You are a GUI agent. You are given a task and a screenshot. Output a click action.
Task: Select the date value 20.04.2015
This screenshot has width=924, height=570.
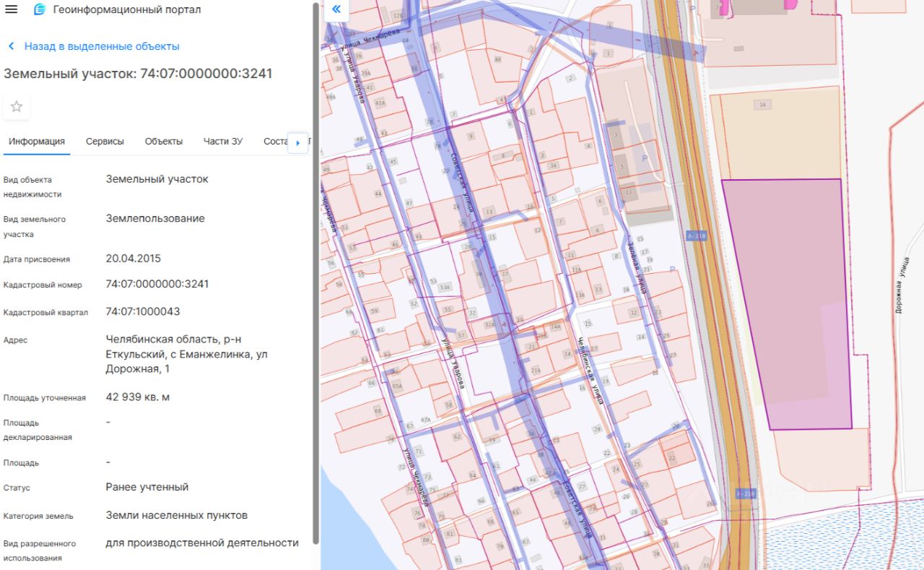(x=134, y=259)
